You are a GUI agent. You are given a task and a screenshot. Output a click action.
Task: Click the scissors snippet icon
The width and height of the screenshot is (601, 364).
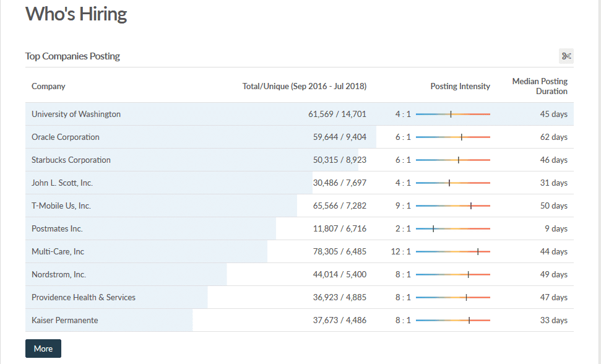[566, 56]
